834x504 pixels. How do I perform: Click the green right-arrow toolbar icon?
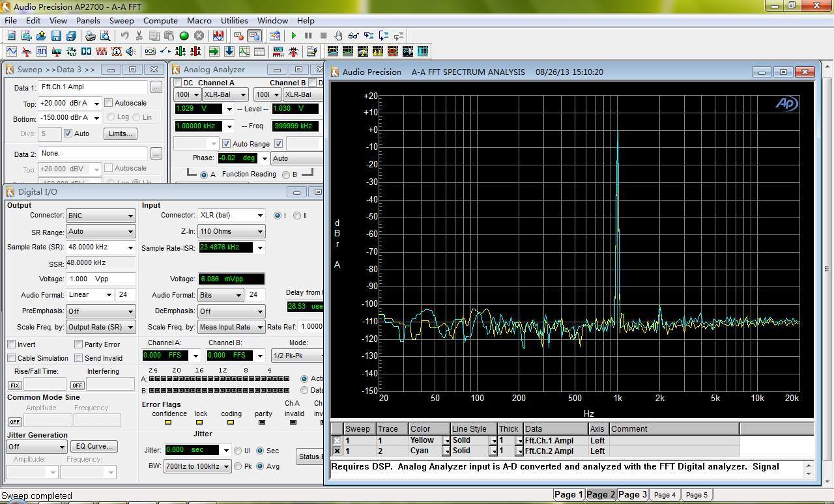click(x=214, y=51)
